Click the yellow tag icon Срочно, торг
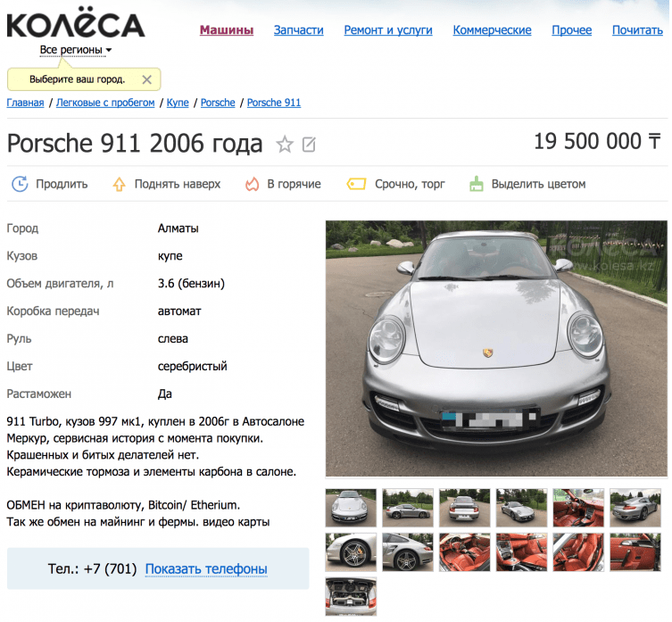 click(x=356, y=185)
